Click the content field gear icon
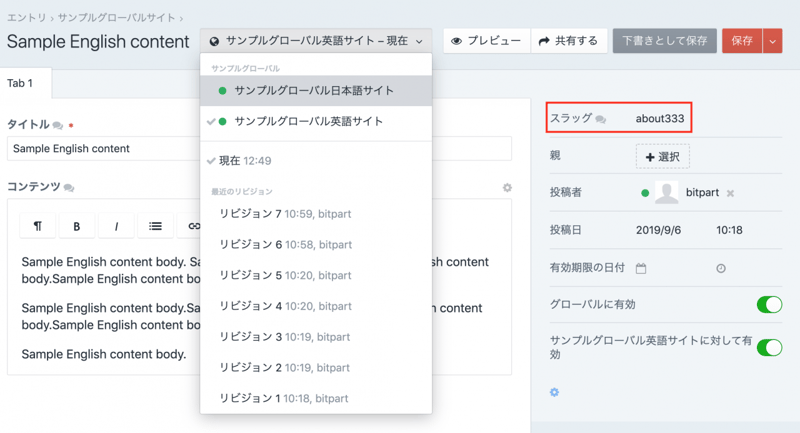 coord(507,188)
